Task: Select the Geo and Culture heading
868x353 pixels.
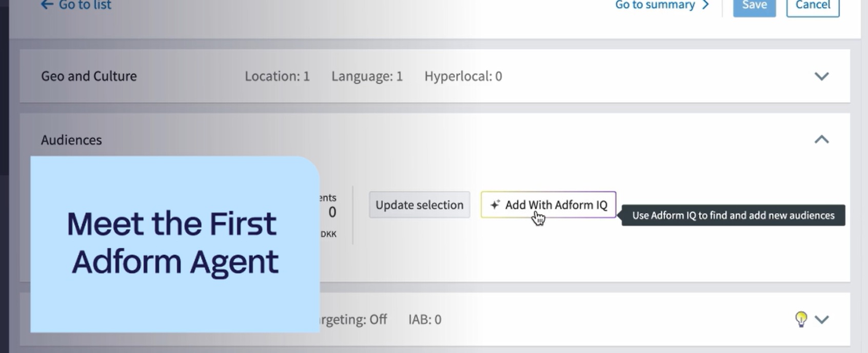Action: (x=89, y=76)
